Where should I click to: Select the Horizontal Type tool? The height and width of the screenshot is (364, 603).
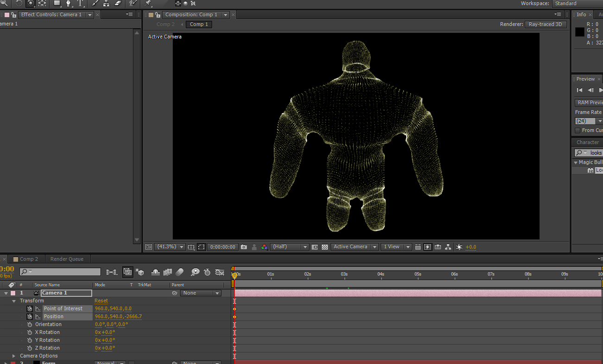pyautogui.click(x=81, y=3)
